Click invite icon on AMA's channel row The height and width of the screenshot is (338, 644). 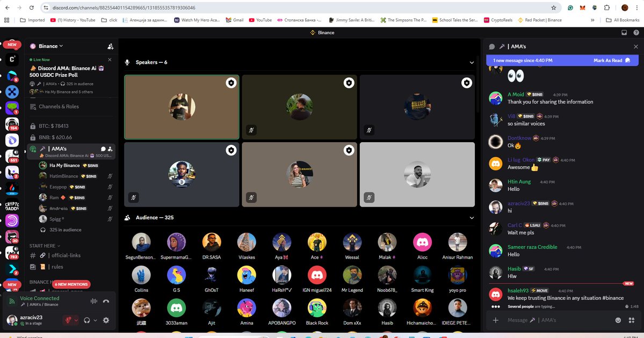(110, 149)
